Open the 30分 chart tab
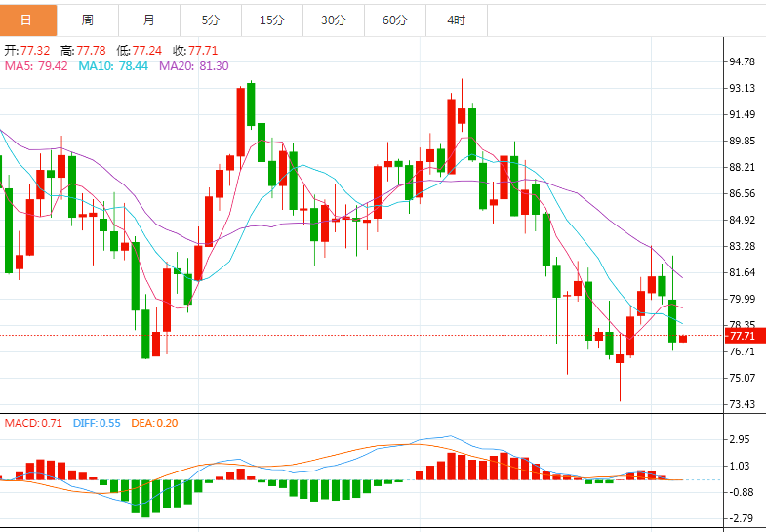Image resolution: width=766 pixels, height=532 pixels. (x=334, y=20)
